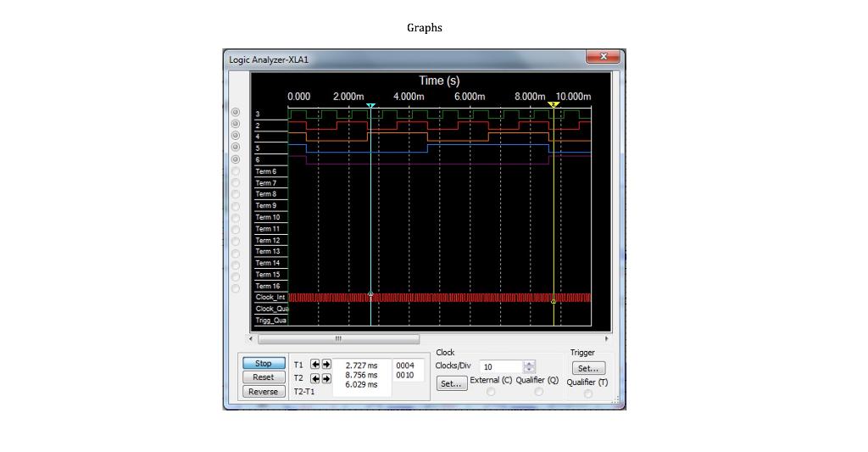Toggle the channel 3 terminal circle
Screen dimensions: 868x452
[x=236, y=113]
